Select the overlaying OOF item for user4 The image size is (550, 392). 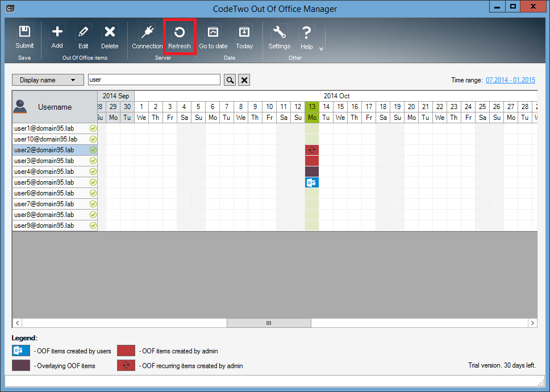[x=312, y=172]
